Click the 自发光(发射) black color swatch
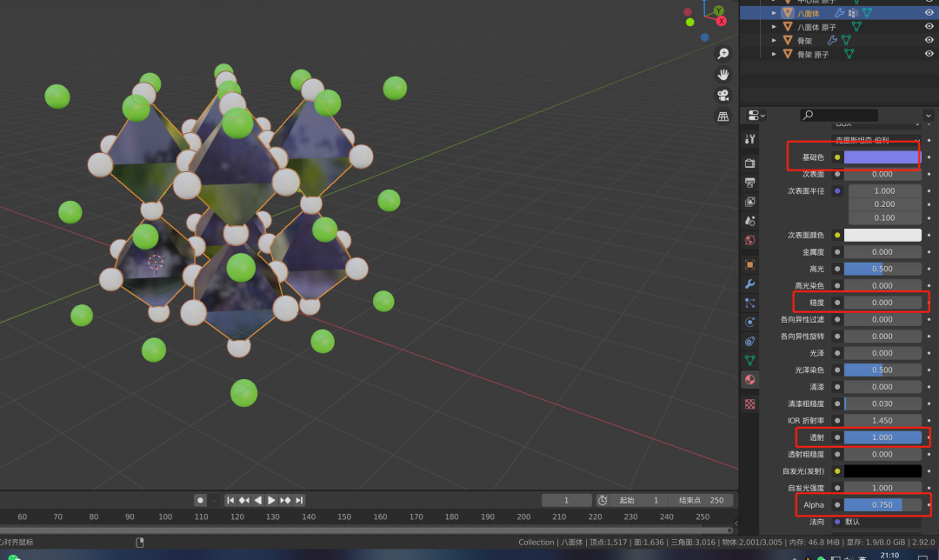The width and height of the screenshot is (939, 560). [882, 471]
